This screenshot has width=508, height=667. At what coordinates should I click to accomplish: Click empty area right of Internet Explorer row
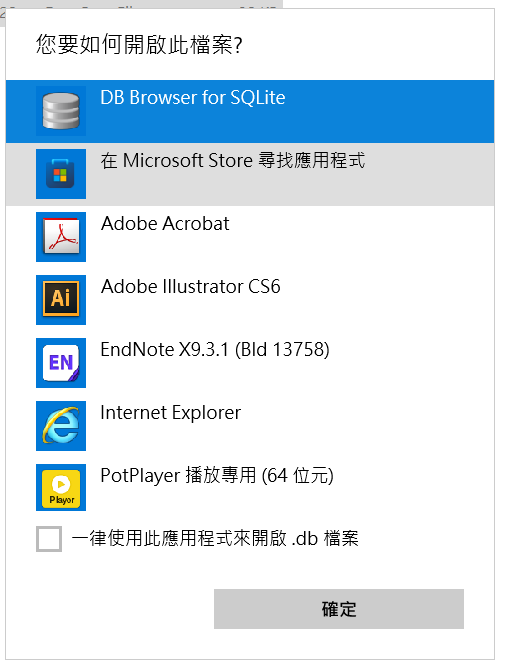click(x=366, y=426)
